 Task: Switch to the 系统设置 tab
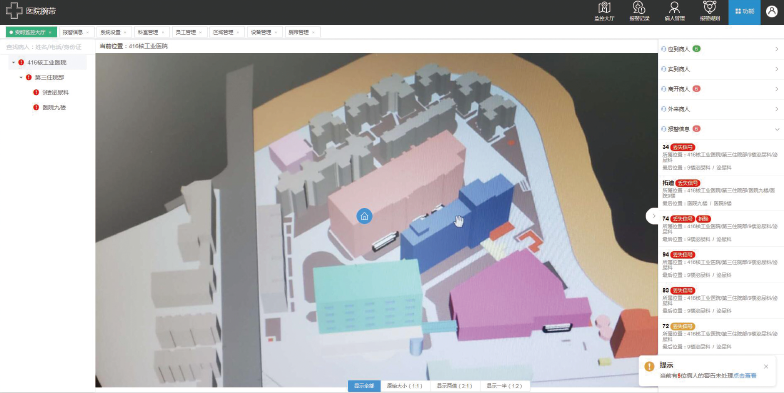click(x=114, y=32)
